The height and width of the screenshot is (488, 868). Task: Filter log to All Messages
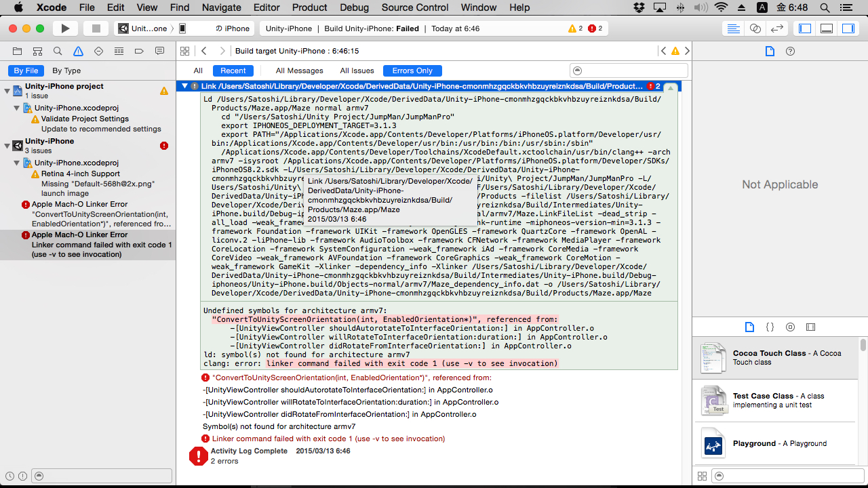tap(299, 70)
